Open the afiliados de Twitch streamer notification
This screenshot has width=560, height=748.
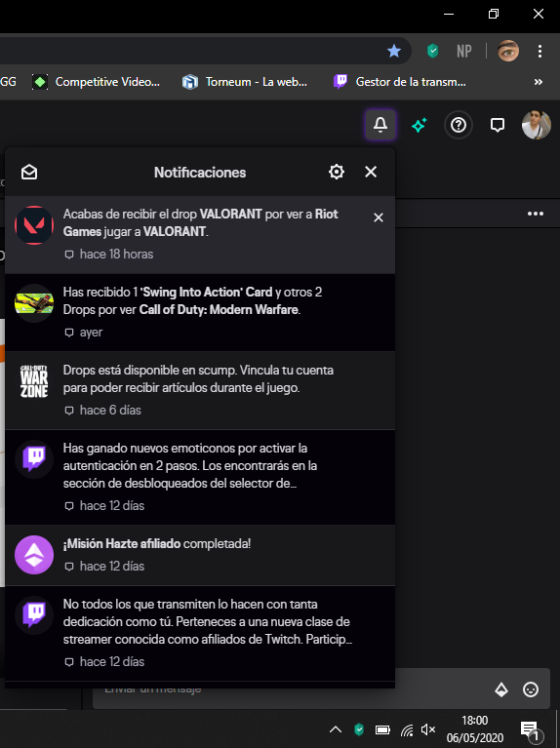coord(200,634)
